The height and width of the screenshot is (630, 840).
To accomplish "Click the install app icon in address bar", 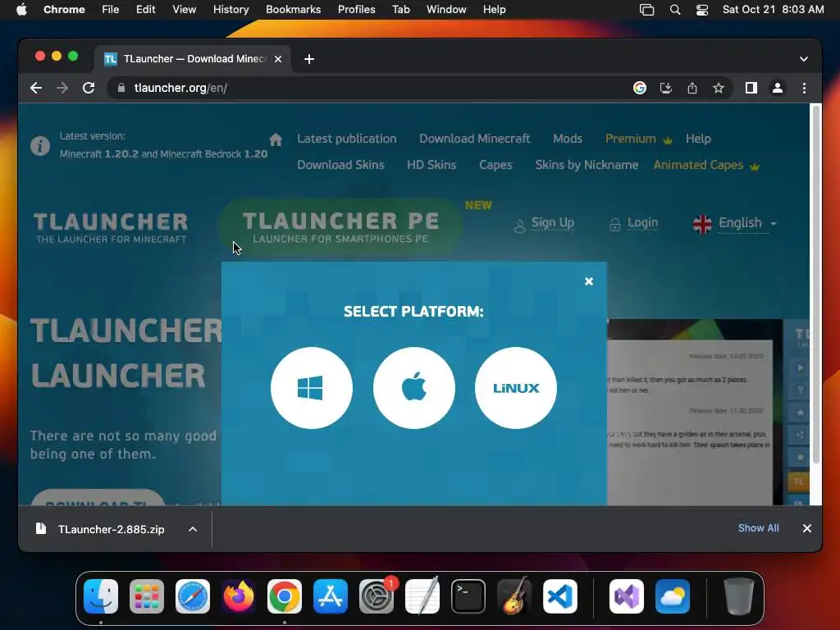I will pyautogui.click(x=666, y=88).
